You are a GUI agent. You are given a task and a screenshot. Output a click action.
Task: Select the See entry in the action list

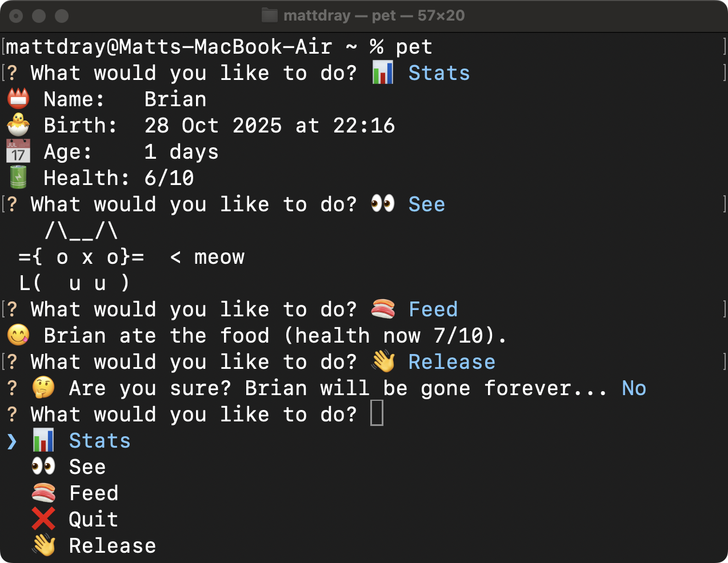pyautogui.click(x=87, y=467)
